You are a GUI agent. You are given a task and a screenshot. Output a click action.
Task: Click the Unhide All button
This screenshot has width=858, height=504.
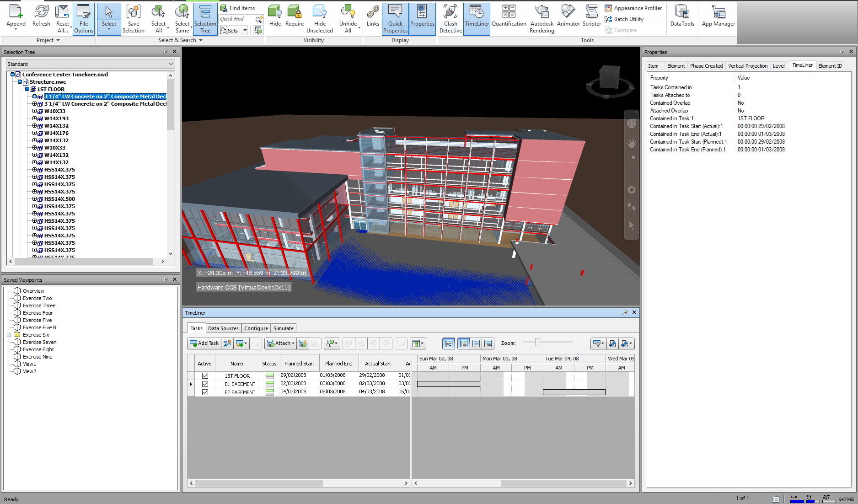[348, 18]
